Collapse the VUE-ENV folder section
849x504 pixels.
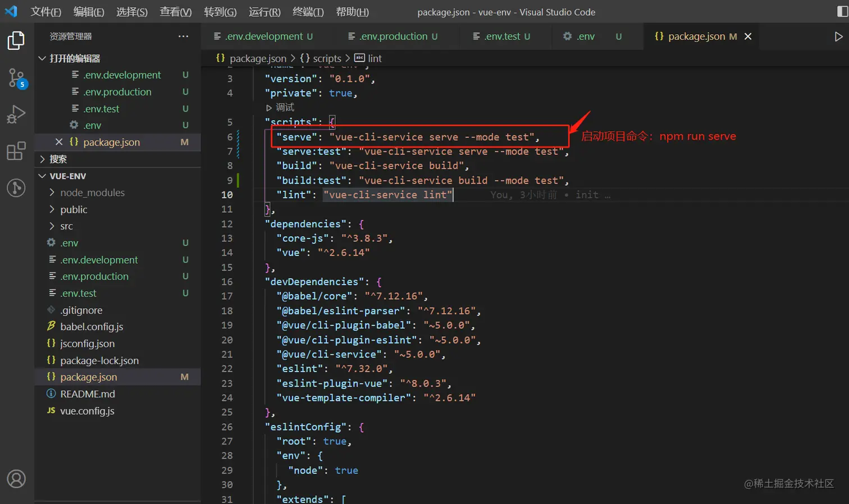tap(42, 176)
